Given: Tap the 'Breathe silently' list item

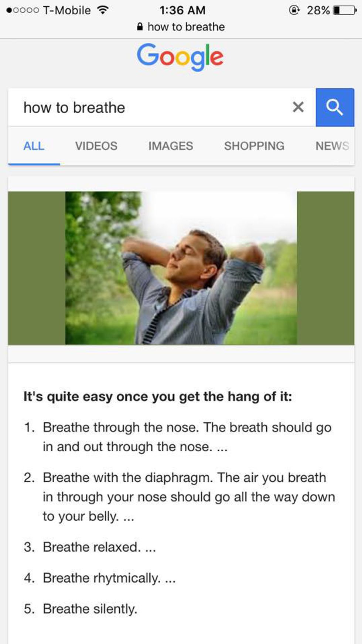Looking at the screenshot, I should coord(90,609).
